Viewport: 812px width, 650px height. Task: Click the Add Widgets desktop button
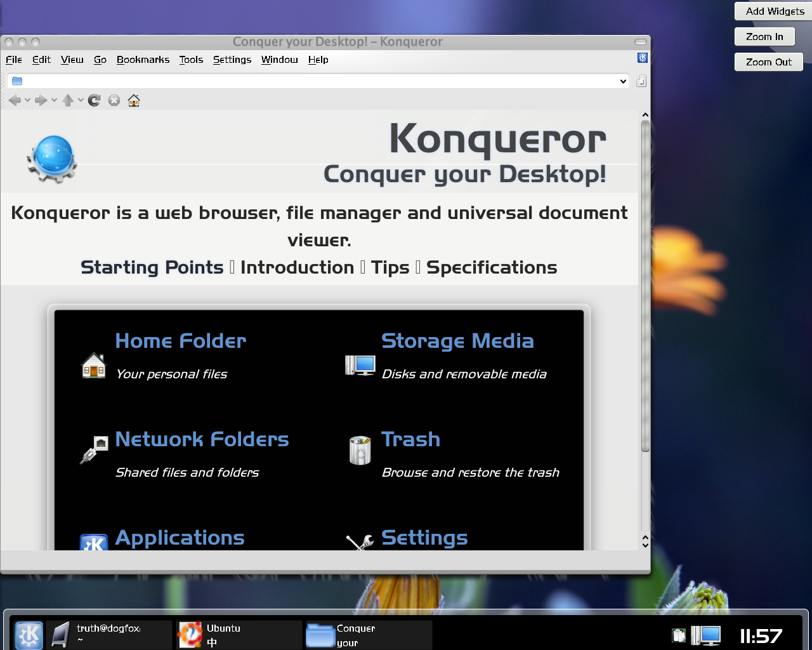774,11
